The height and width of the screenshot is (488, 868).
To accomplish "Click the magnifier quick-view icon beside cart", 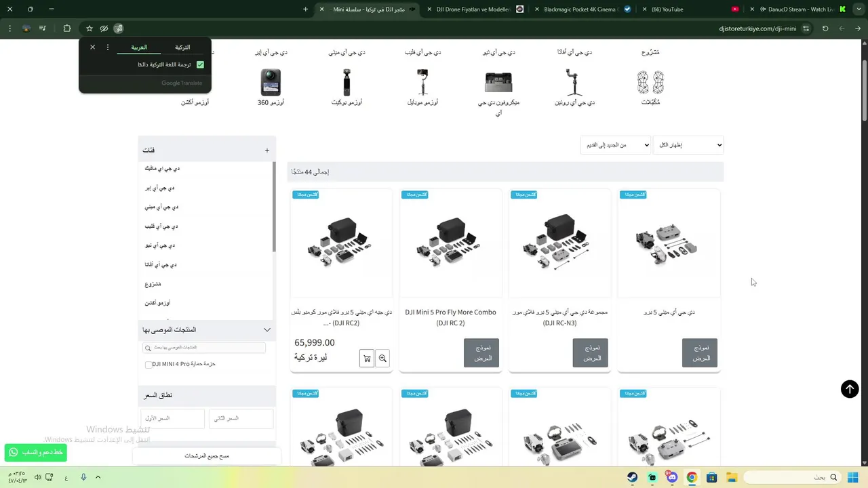I will 382,359.
